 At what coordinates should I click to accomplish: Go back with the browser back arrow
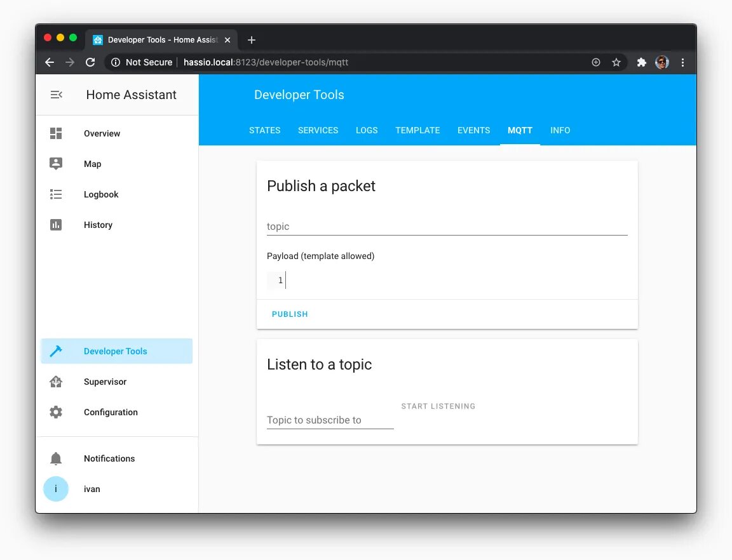click(x=50, y=62)
